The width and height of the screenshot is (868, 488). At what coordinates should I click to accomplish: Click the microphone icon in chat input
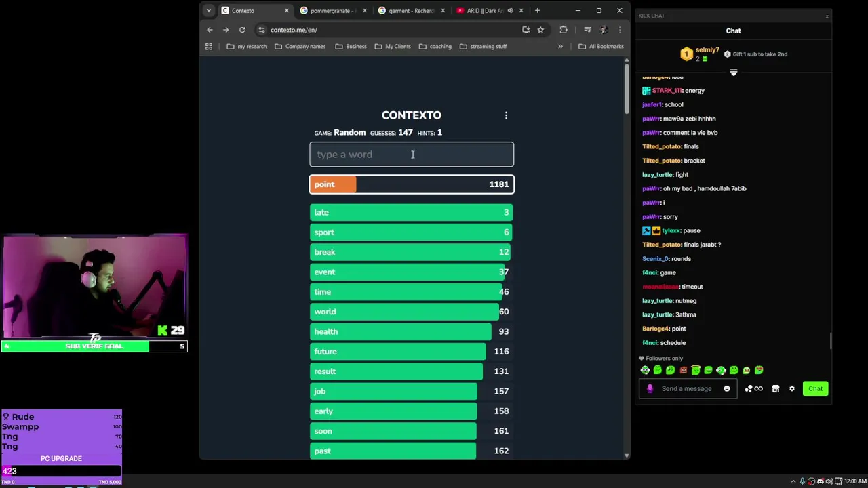(650, 388)
